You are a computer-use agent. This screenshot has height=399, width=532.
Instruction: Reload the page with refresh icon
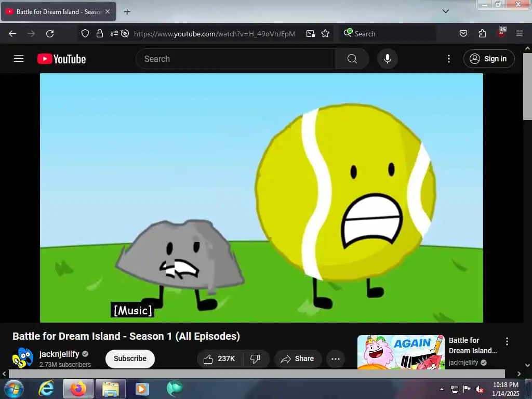tap(50, 34)
